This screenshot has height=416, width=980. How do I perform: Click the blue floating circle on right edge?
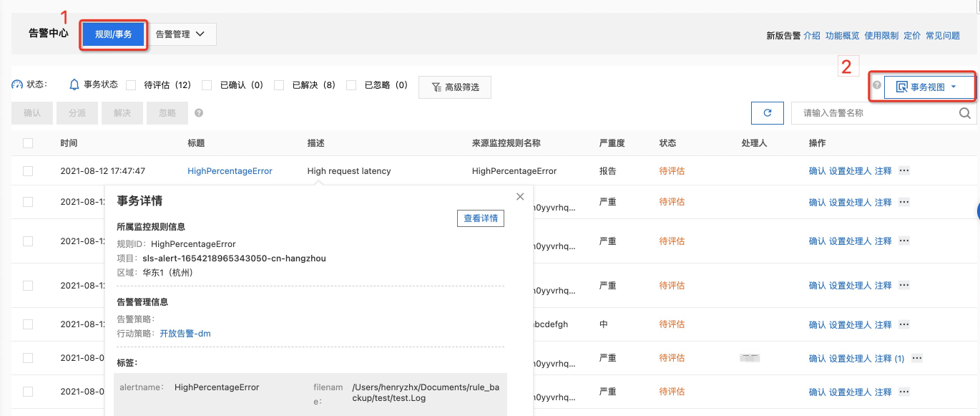tap(976, 211)
